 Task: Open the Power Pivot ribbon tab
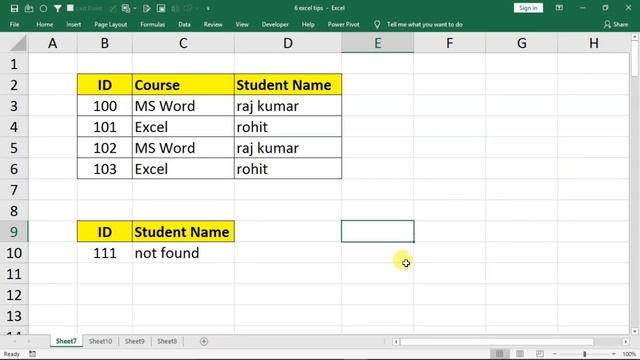344,24
